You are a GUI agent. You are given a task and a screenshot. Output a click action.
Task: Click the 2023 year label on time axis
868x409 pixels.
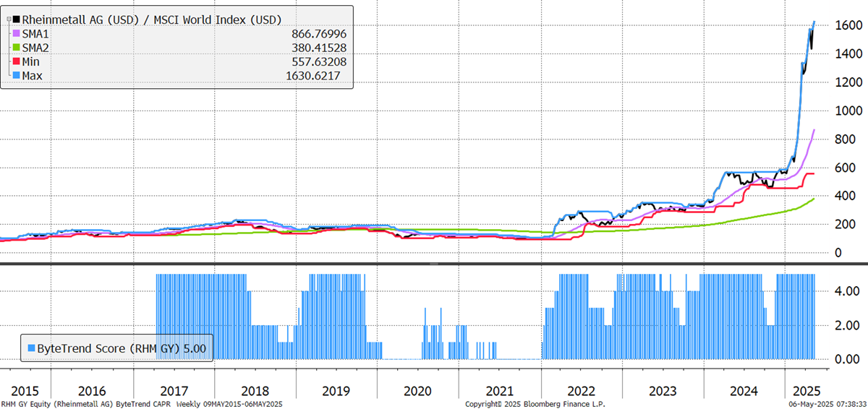point(661,391)
